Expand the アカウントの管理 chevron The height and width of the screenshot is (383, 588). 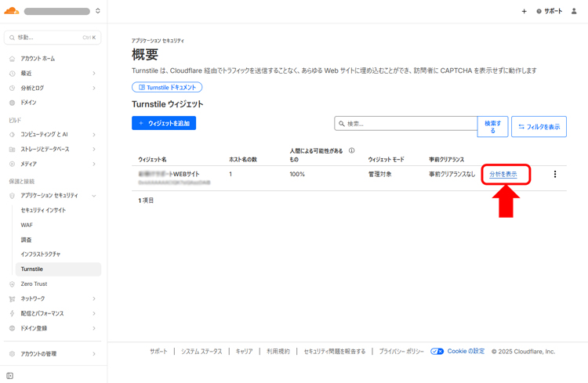pos(94,354)
